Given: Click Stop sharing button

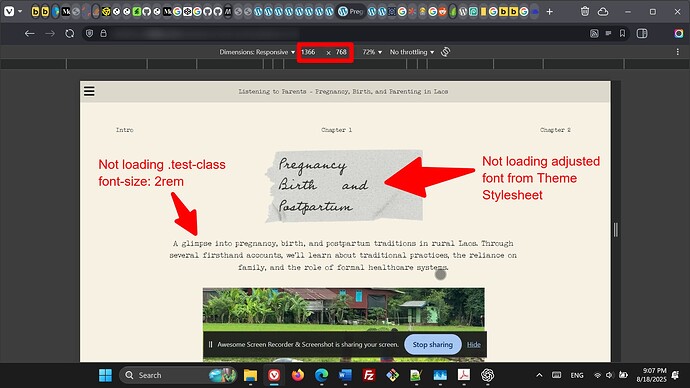Looking at the screenshot, I should (x=433, y=344).
